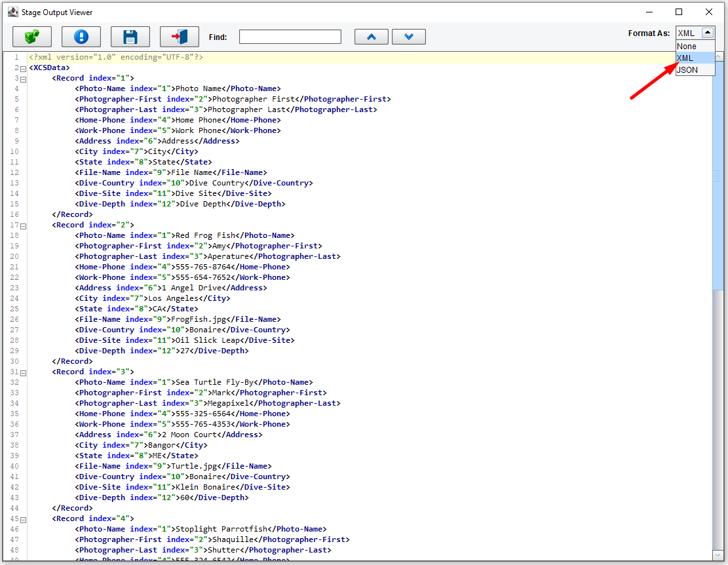The width and height of the screenshot is (728, 565).
Task: Close the Stage Output Viewer window
Action: tap(708, 12)
